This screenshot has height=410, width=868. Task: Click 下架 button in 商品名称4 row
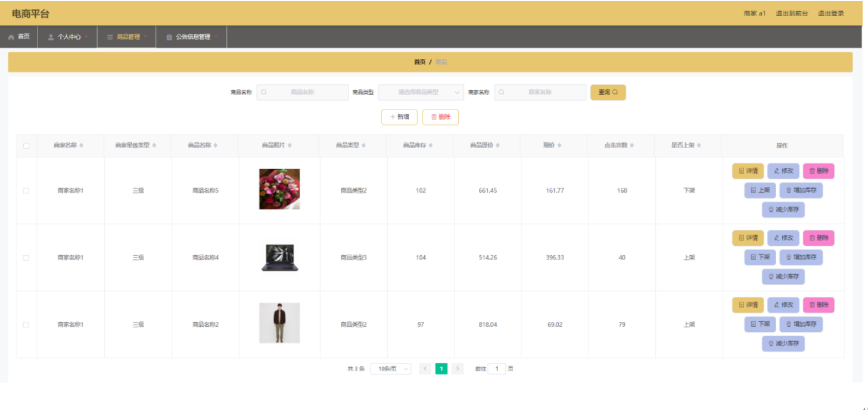[760, 258]
